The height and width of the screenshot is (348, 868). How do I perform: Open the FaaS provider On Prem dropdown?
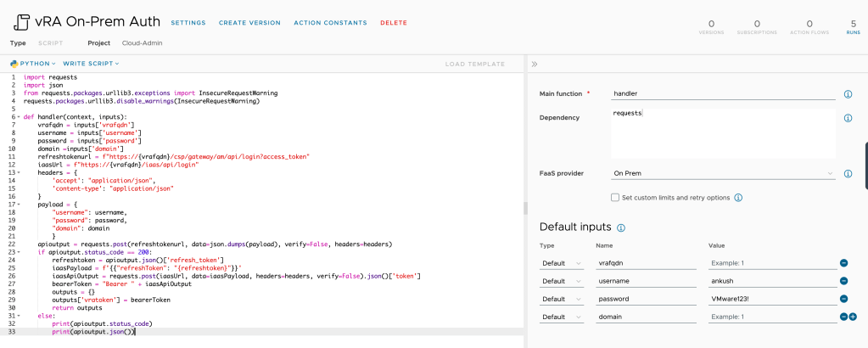click(x=723, y=173)
